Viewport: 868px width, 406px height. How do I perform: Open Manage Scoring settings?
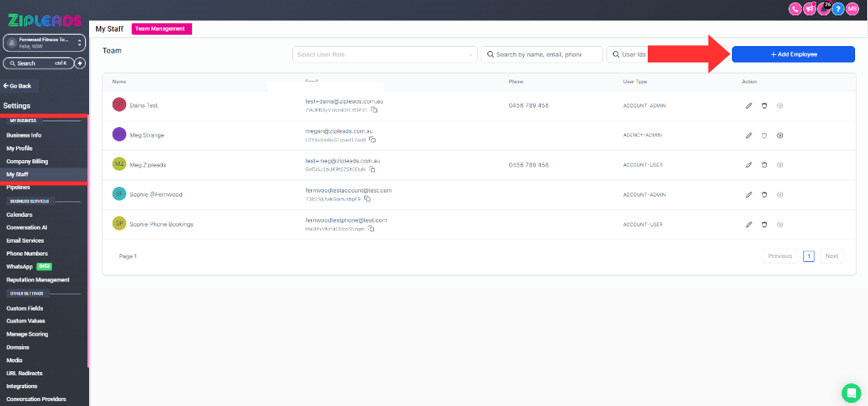click(x=28, y=334)
